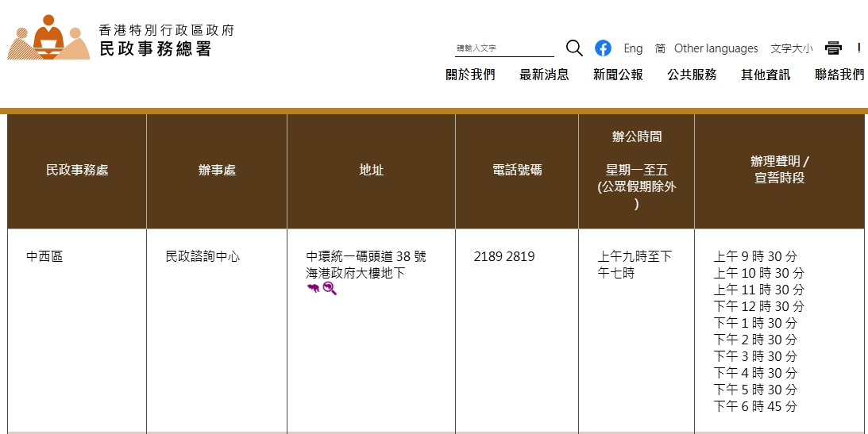Click the search magnifier icon in header

(574, 48)
